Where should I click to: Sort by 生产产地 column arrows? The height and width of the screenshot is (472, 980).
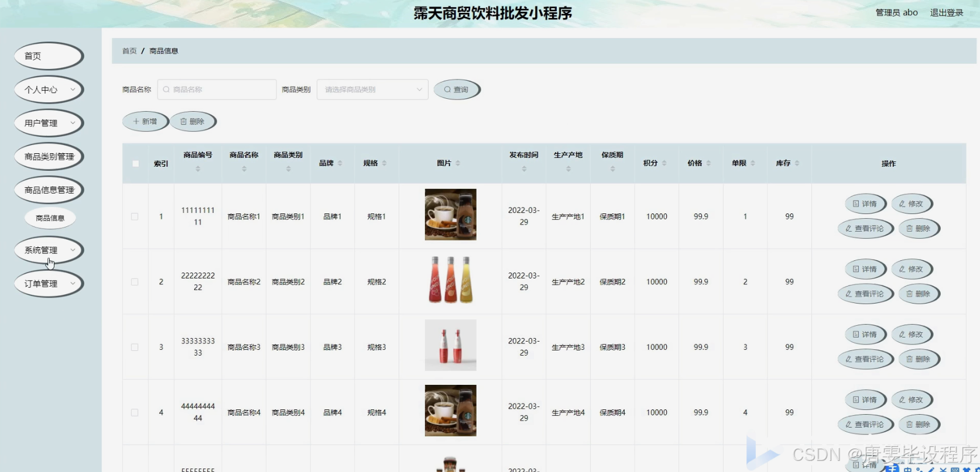click(568, 169)
